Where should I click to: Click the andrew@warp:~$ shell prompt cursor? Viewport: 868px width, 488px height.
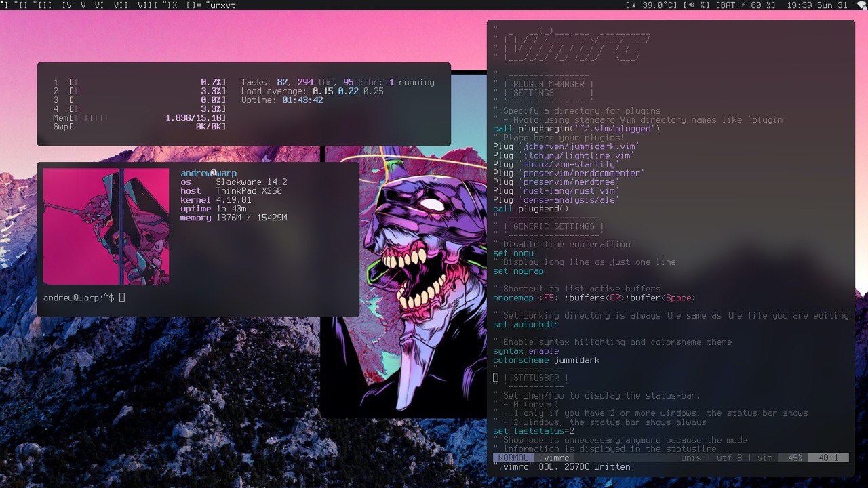click(122, 298)
